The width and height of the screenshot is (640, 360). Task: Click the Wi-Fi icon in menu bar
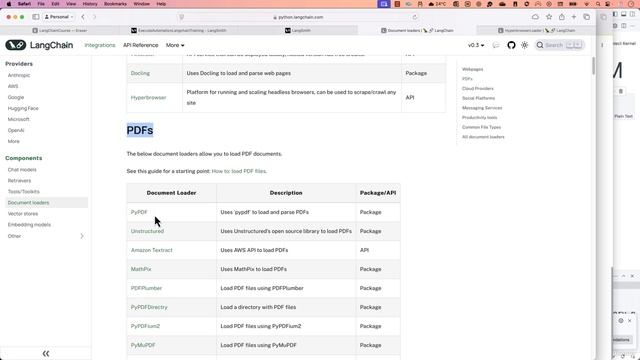[587, 4]
